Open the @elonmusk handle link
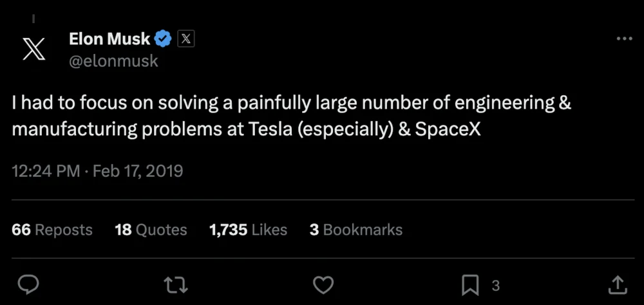644x305 pixels. 113,61
